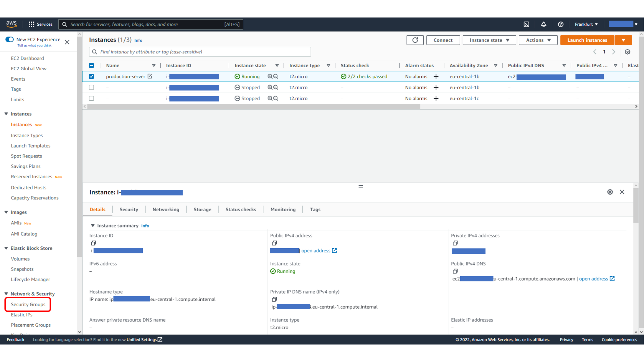644x362 pixels.
Task: Click the table horizontal scrollbar
Action: tap(253, 106)
